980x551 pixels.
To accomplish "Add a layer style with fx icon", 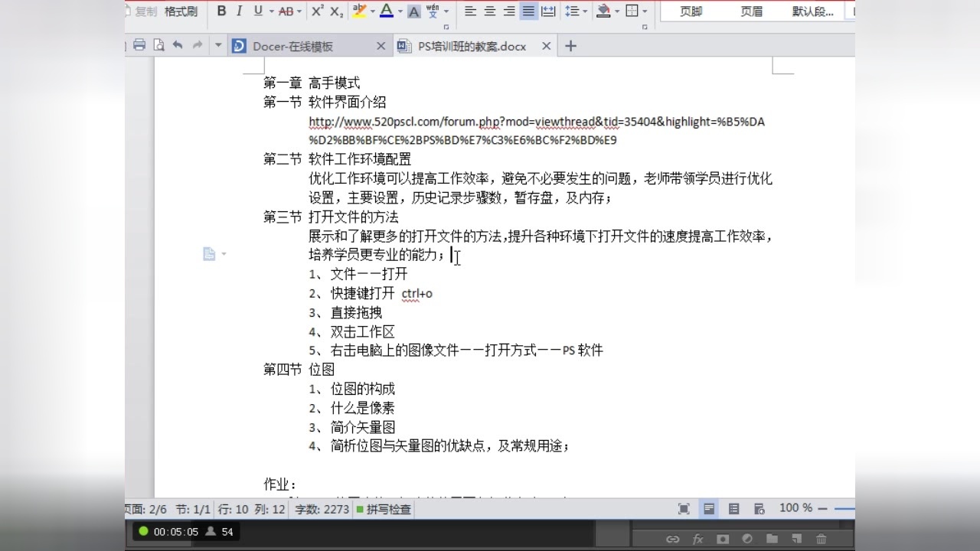I will (697, 539).
